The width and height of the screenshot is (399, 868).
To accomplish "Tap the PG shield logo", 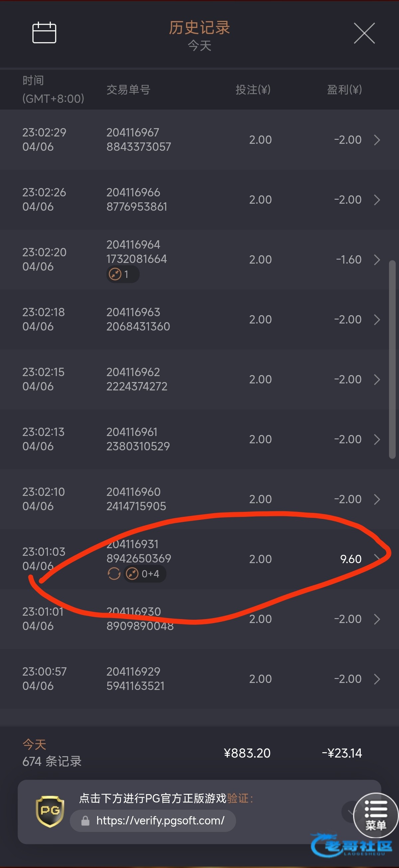I will click(50, 811).
